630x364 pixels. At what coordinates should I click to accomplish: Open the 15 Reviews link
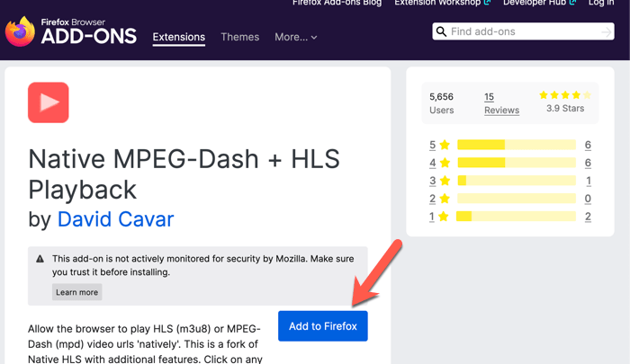[501, 103]
